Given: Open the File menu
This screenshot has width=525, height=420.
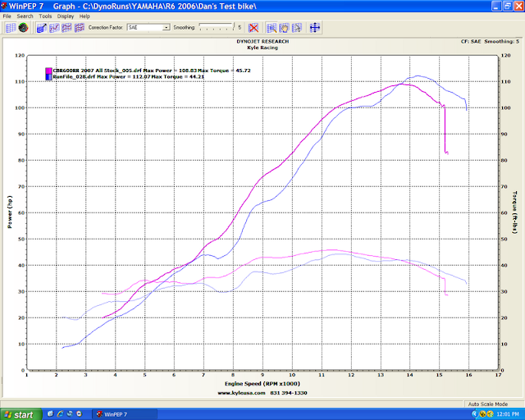Looking at the screenshot, I should coord(7,16).
